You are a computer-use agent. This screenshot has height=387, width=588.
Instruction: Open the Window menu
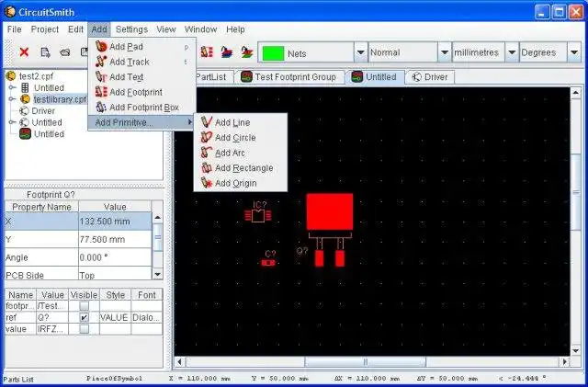(x=200, y=29)
